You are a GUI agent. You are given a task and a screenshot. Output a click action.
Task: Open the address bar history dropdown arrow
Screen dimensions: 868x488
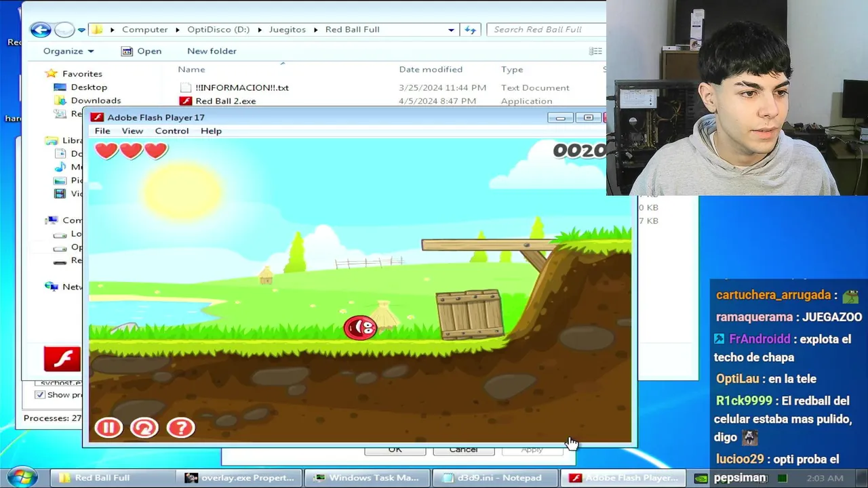pos(451,30)
